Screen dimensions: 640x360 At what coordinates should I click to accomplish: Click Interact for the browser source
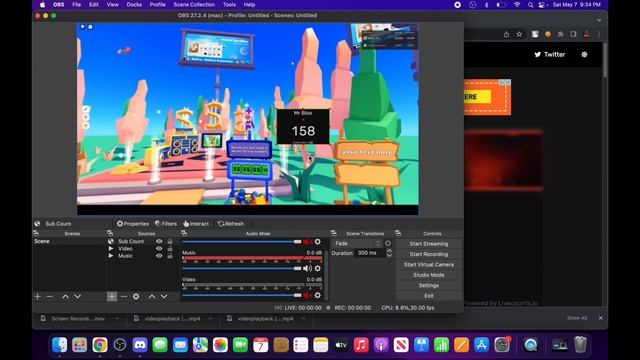tap(196, 224)
